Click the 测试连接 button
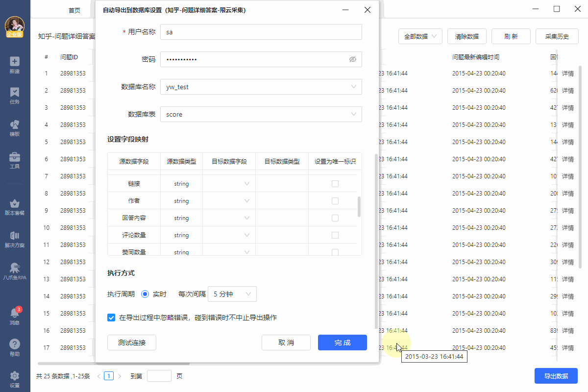588x392 pixels. click(x=132, y=343)
